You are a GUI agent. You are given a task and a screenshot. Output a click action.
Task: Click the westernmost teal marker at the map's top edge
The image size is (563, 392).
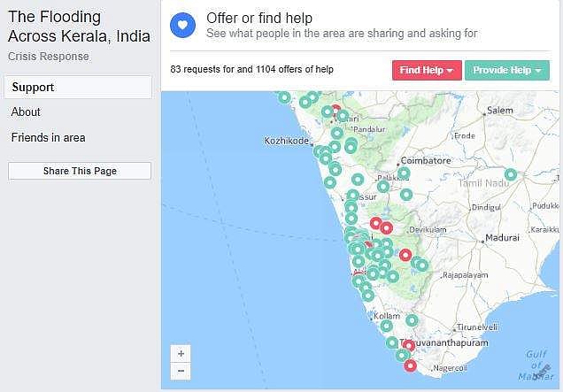(283, 97)
